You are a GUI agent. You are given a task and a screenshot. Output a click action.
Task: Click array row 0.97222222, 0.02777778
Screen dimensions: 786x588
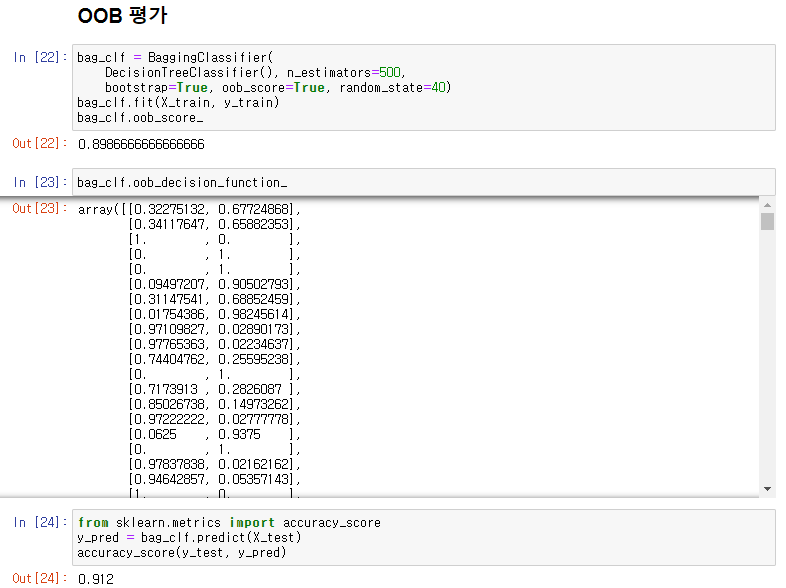[214, 419]
